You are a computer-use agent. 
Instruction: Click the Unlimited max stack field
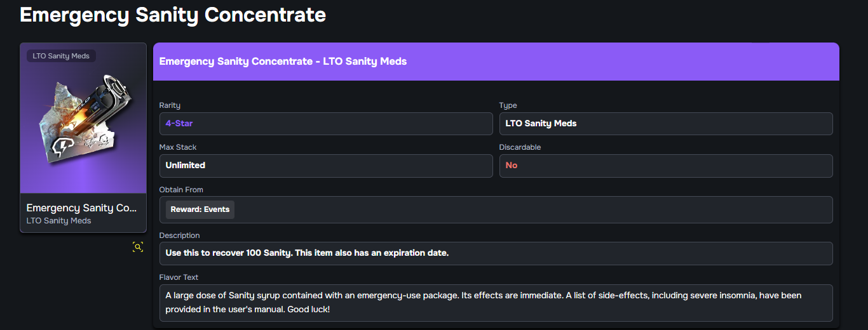click(x=186, y=166)
